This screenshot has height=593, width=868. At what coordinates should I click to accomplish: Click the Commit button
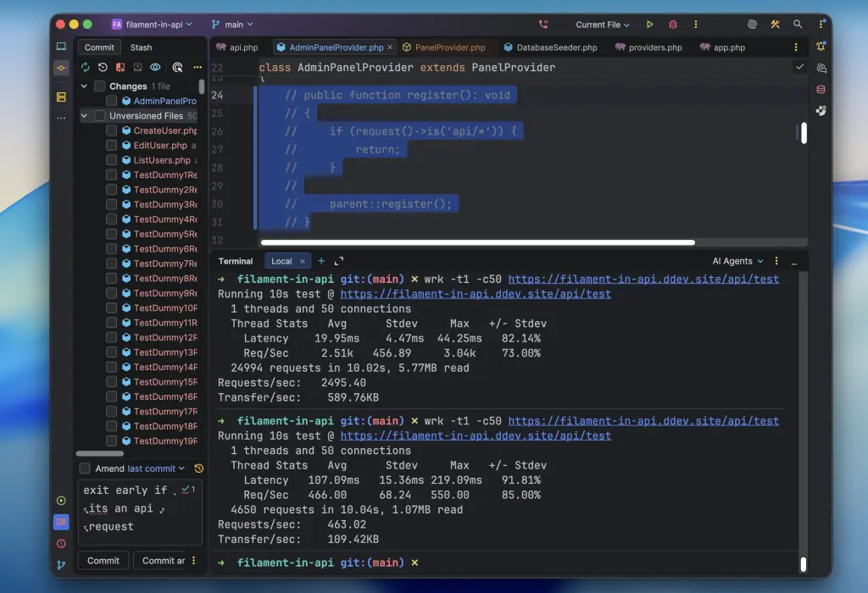click(x=103, y=560)
